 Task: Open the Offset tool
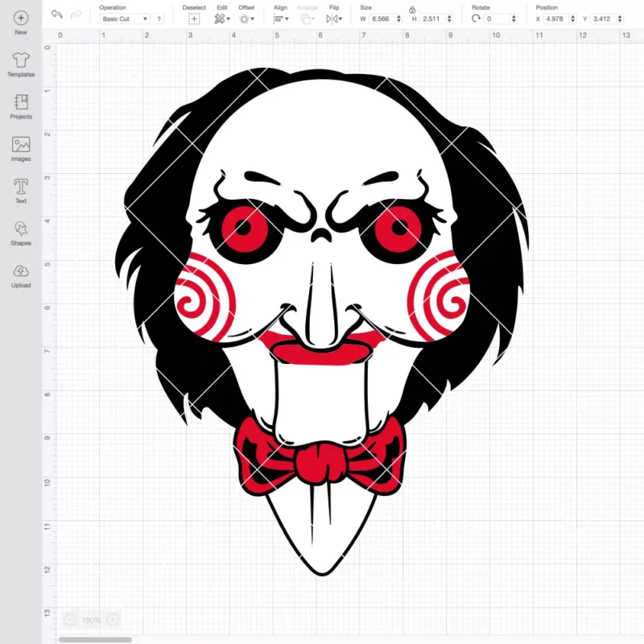tap(245, 19)
